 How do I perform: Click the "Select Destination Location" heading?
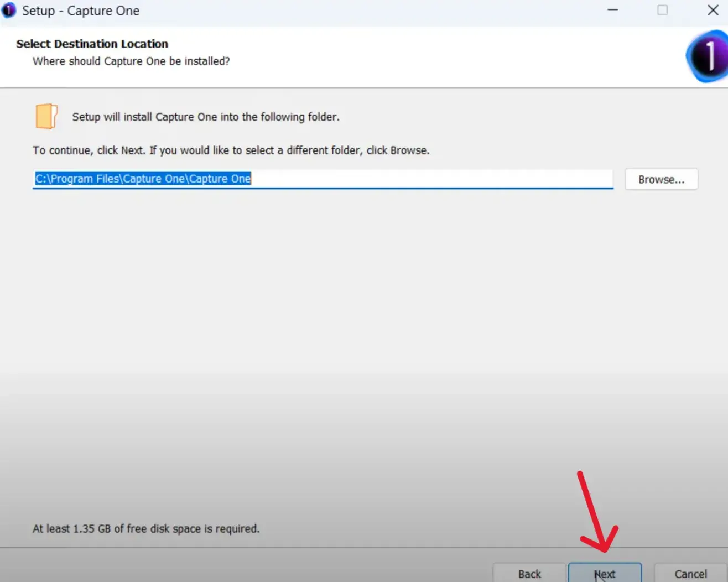coord(92,44)
